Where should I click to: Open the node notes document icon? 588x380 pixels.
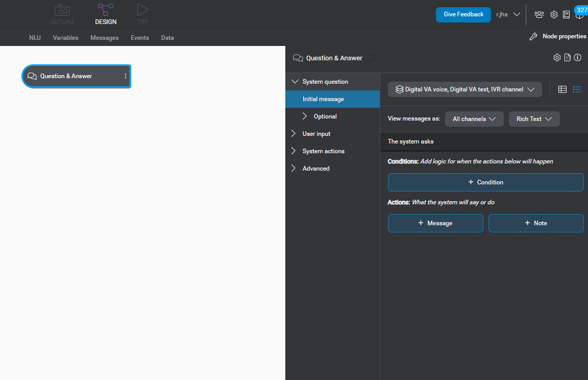pos(567,58)
